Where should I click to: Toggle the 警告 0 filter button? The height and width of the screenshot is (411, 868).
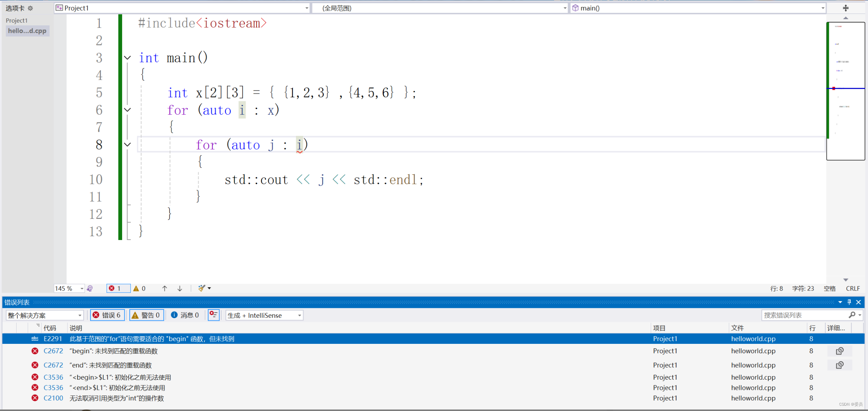pyautogui.click(x=146, y=315)
